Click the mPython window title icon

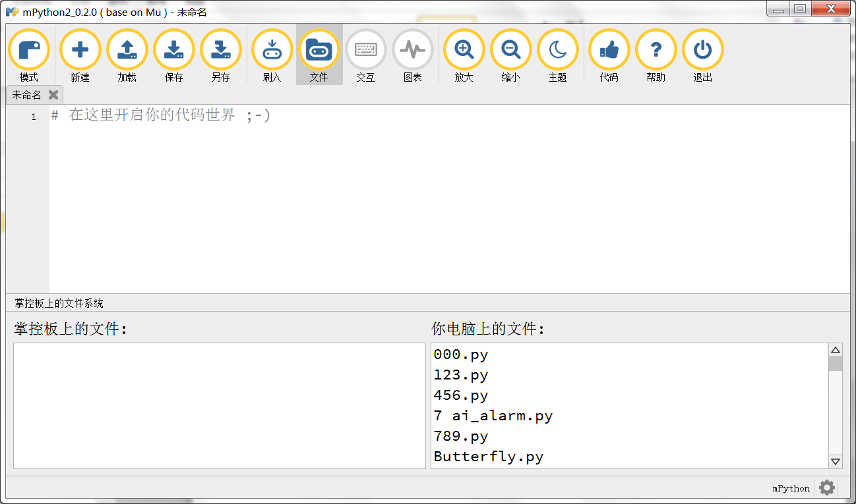[12, 11]
